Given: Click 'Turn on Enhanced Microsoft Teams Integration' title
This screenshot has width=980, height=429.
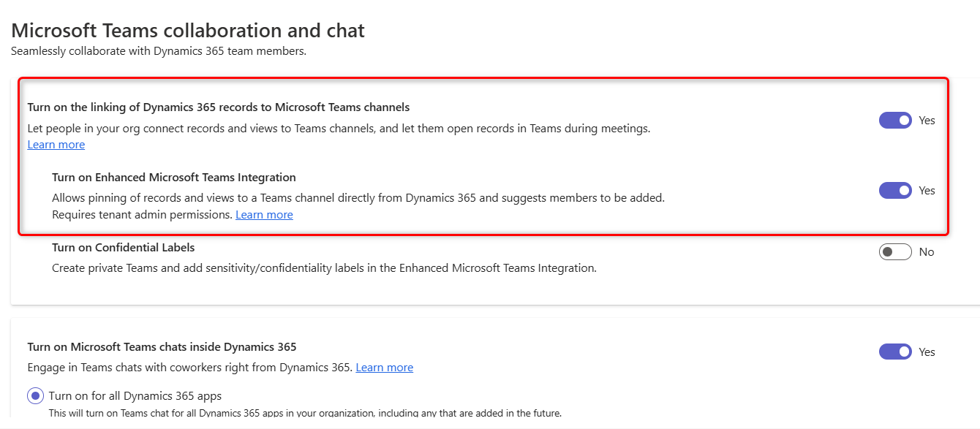Looking at the screenshot, I should pos(174,177).
